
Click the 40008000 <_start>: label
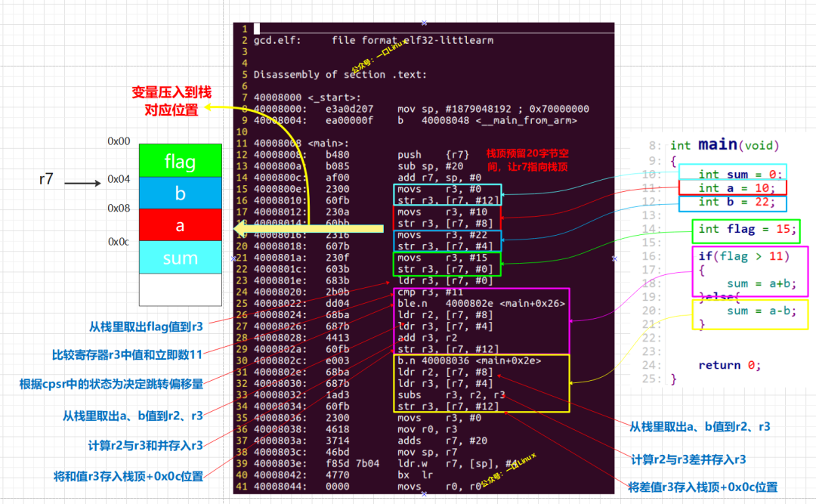click(307, 97)
